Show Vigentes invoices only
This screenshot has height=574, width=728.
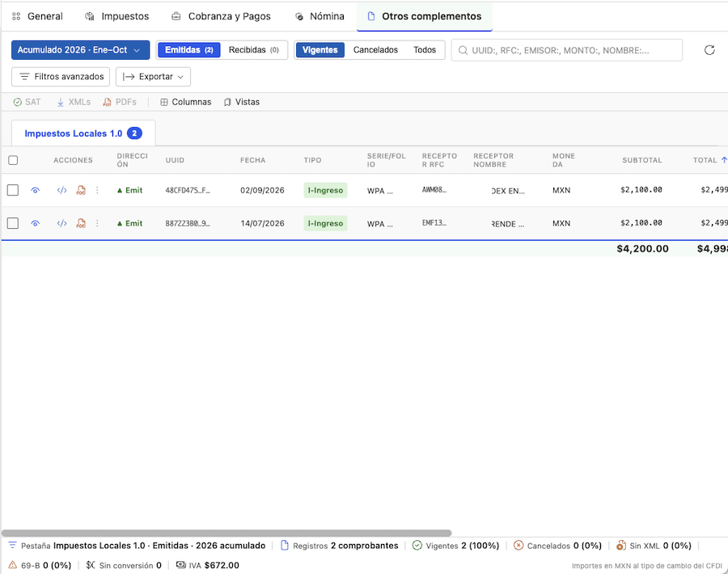click(x=320, y=50)
